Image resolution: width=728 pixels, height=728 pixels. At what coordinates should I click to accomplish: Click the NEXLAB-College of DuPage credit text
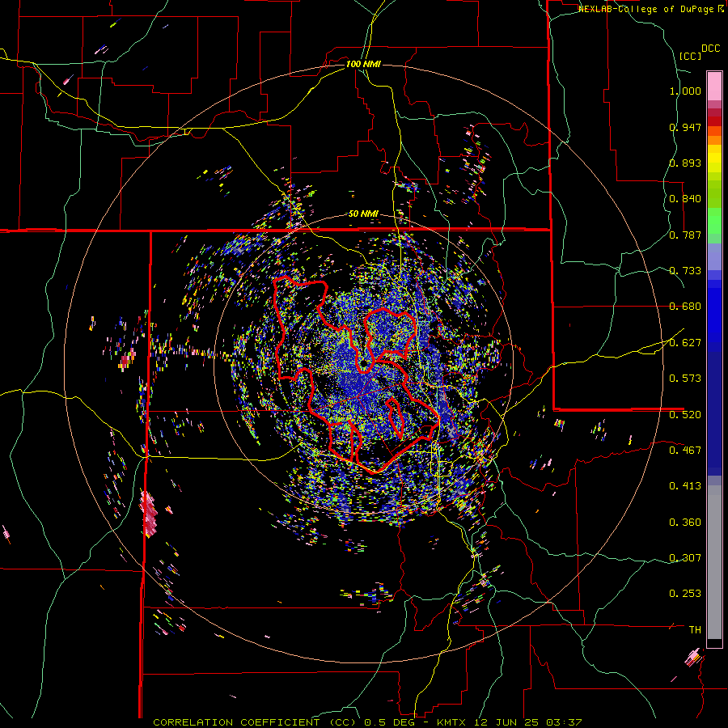[647, 9]
